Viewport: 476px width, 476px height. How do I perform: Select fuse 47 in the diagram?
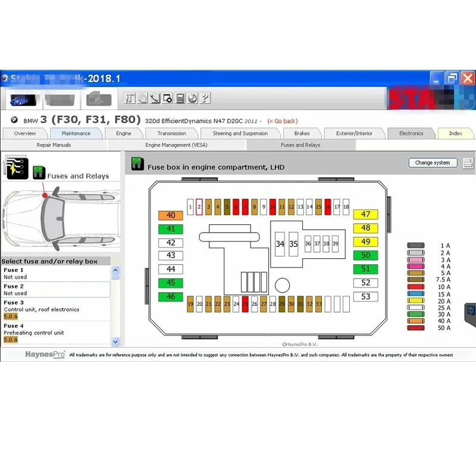coord(365,214)
